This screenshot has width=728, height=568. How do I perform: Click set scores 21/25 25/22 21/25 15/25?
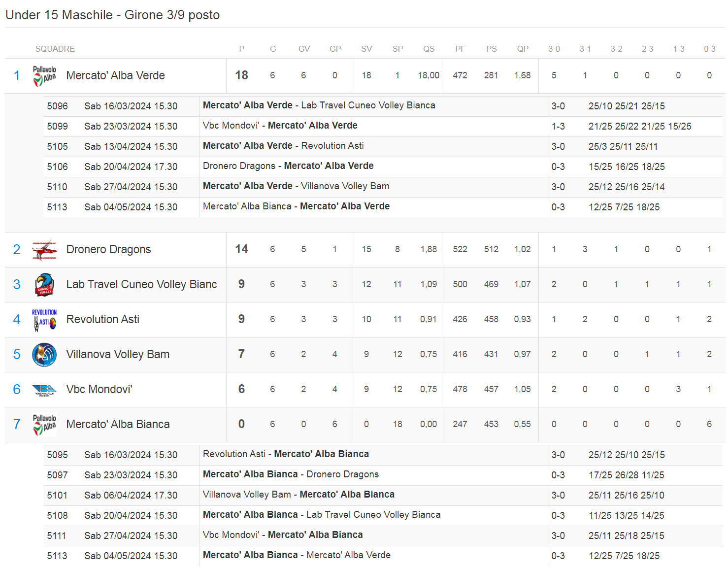[x=640, y=127]
